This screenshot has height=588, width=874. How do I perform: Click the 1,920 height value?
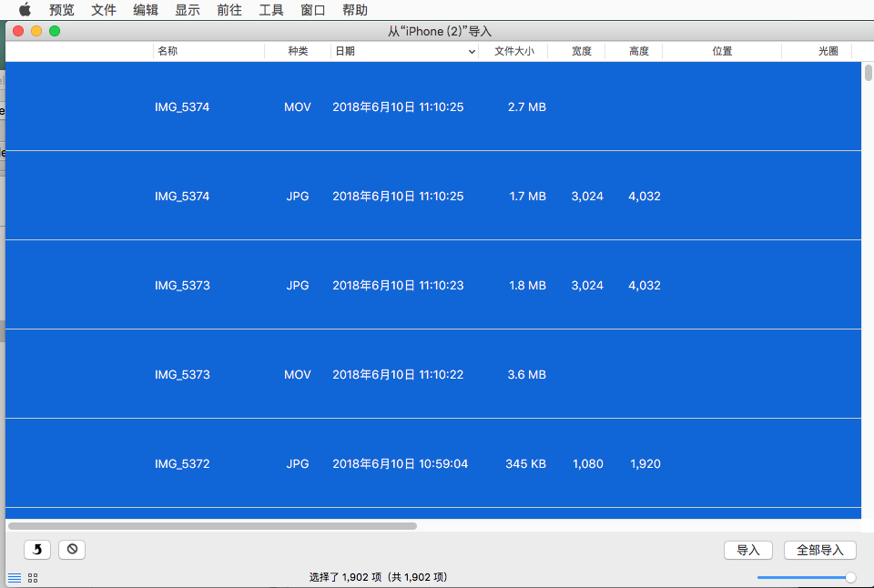(x=645, y=463)
